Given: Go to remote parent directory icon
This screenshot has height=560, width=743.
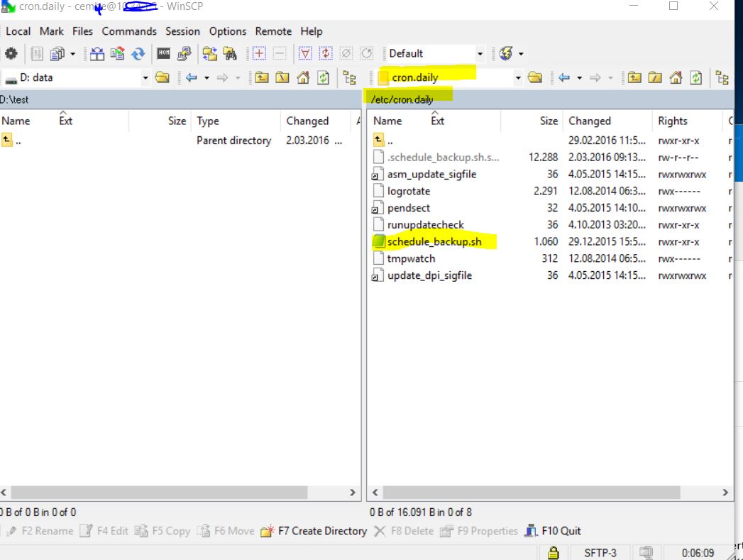Looking at the screenshot, I should point(634,77).
